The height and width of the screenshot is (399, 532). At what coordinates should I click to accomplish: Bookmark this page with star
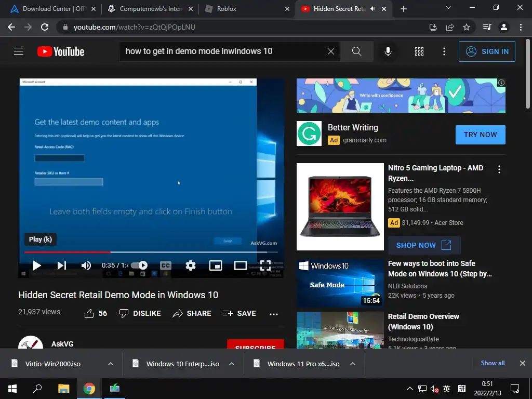467,27
